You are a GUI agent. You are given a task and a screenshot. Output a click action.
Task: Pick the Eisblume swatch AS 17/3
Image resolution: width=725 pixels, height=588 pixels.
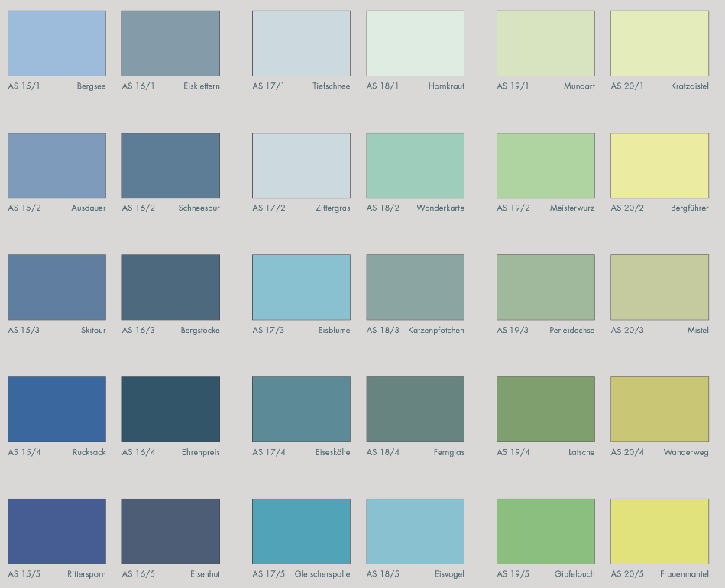302,287
